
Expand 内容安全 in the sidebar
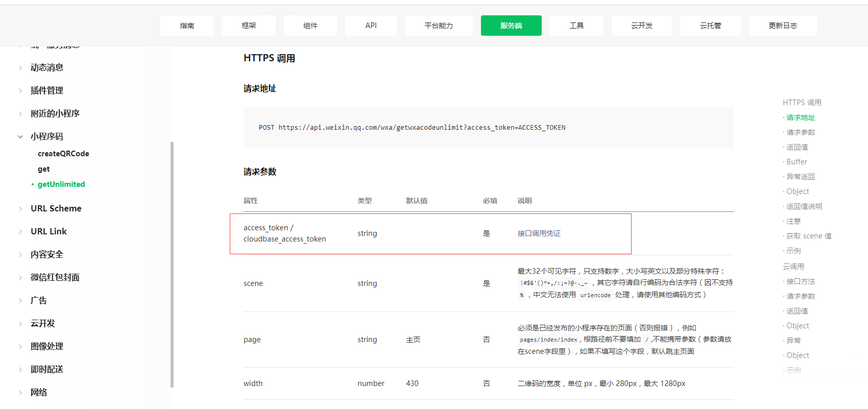pos(47,254)
